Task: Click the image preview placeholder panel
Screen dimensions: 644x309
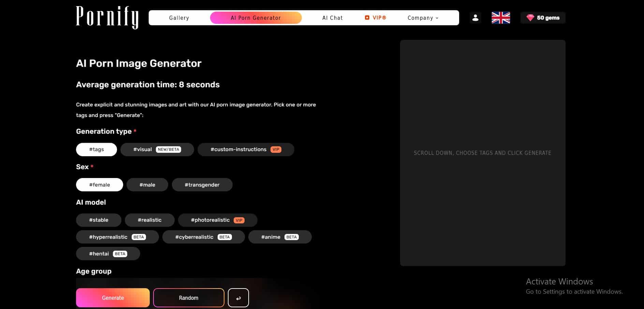Action: (483, 153)
